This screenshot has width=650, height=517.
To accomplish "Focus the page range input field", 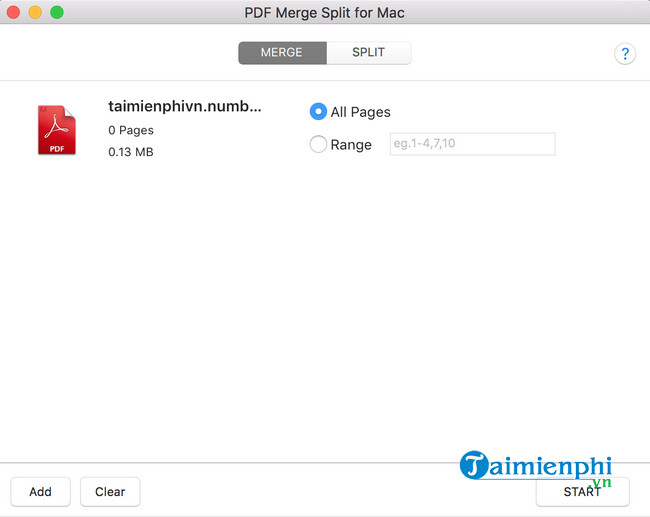I will pyautogui.click(x=472, y=144).
